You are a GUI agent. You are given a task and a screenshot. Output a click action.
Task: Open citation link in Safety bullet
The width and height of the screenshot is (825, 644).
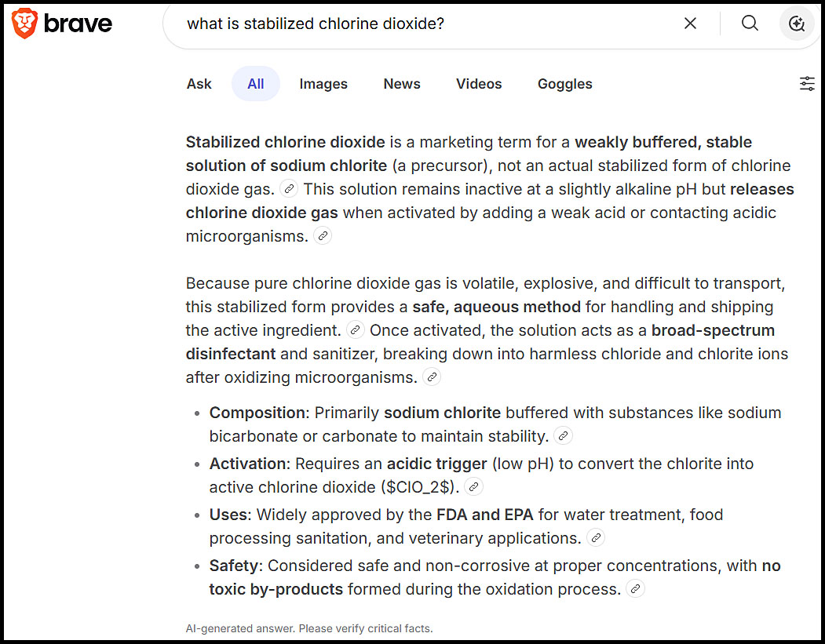click(635, 588)
